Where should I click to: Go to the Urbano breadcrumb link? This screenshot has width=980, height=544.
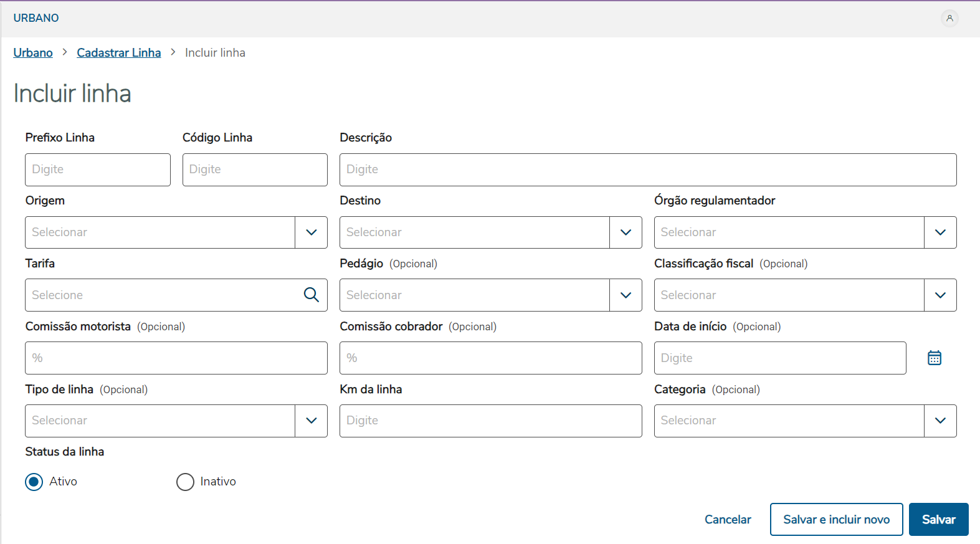point(33,53)
